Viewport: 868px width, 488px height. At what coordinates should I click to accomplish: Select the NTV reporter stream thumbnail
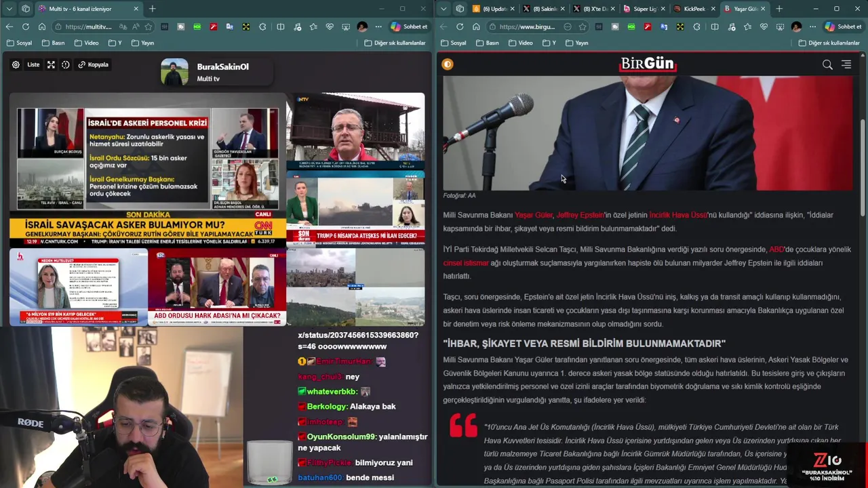pos(355,131)
